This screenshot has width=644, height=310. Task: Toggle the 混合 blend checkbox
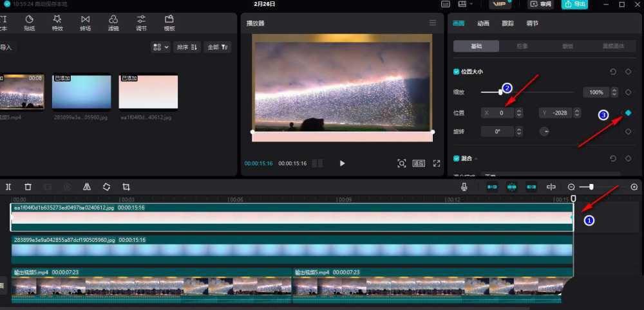457,158
